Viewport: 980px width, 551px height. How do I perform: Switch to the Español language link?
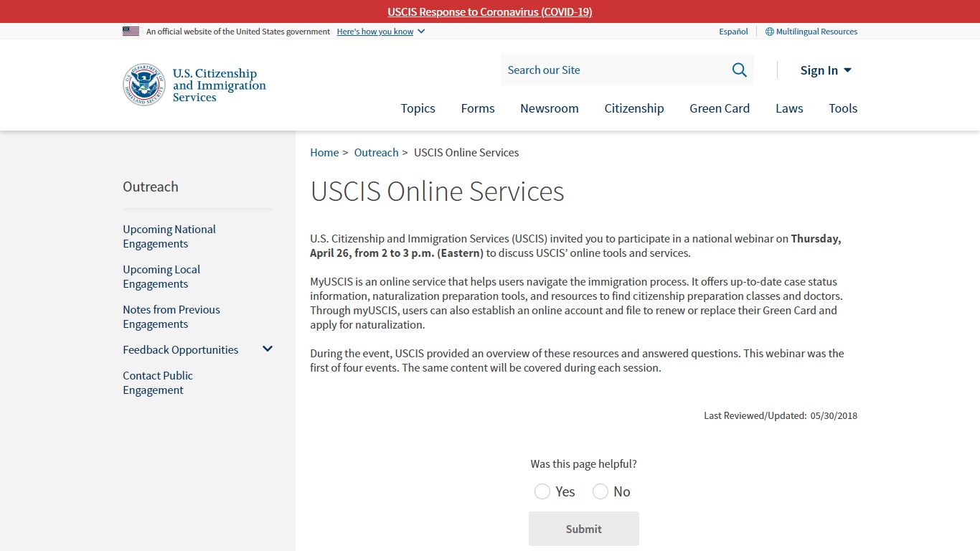[733, 32]
